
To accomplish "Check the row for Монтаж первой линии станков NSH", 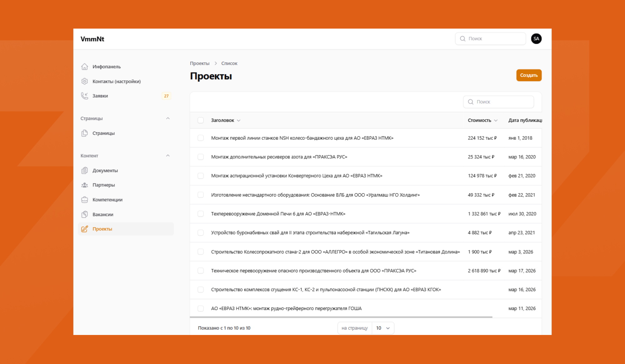I will [x=201, y=138].
